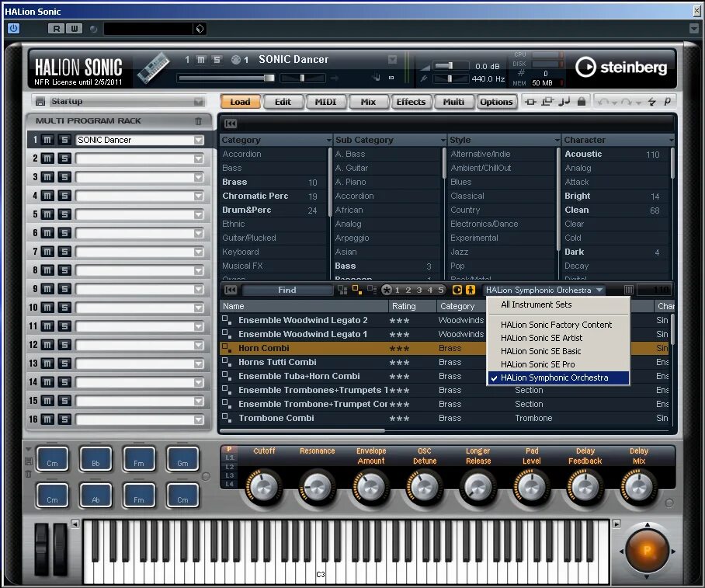The height and width of the screenshot is (588, 705).
Task: Click the trash icon in Multi Program Rack
Action: [x=198, y=120]
